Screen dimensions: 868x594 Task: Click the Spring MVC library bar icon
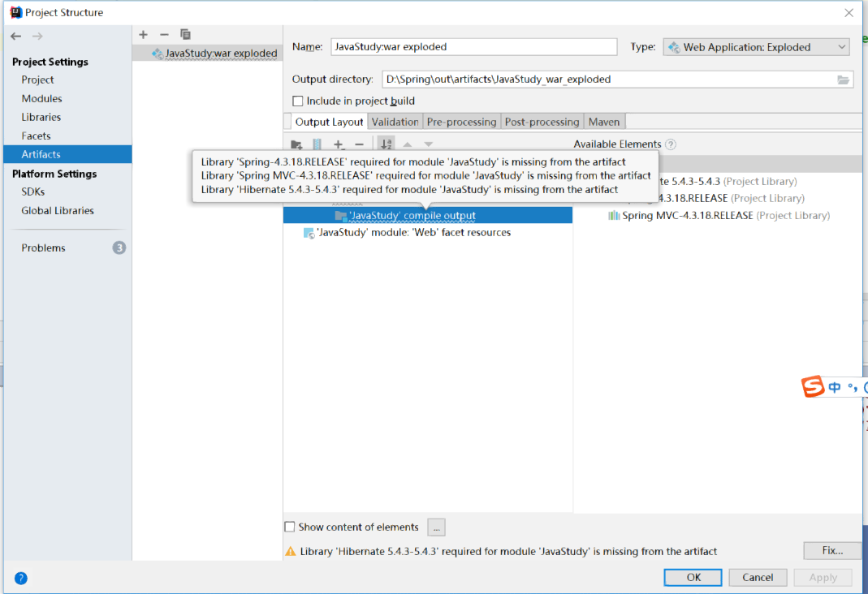(614, 216)
